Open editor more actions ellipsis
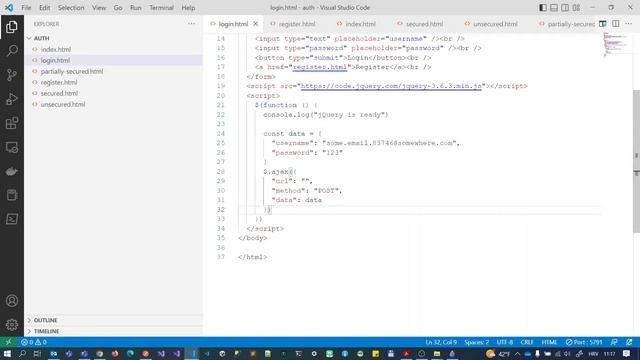This screenshot has width=640, height=360. [629, 24]
